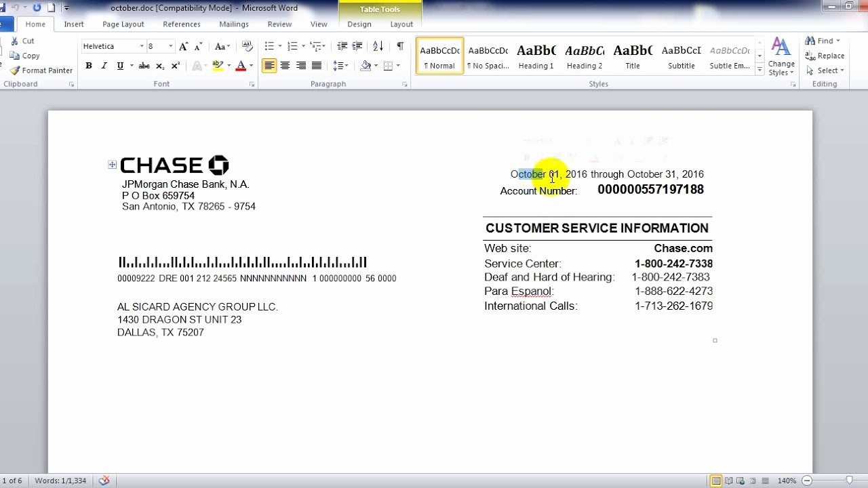The width and height of the screenshot is (868, 488).
Task: Apply strikethrough formatting
Action: 144,66
